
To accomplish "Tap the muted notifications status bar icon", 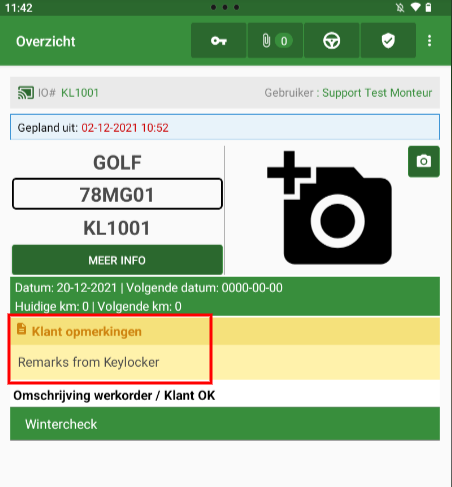I will [x=400, y=7].
